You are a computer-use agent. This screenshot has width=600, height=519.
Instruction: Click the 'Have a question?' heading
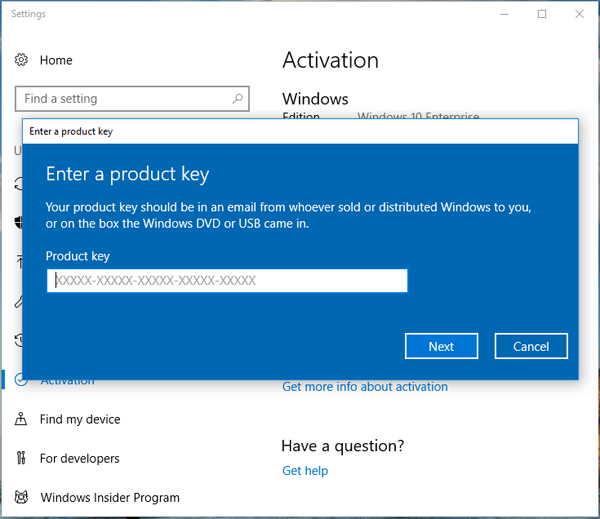coord(342,446)
